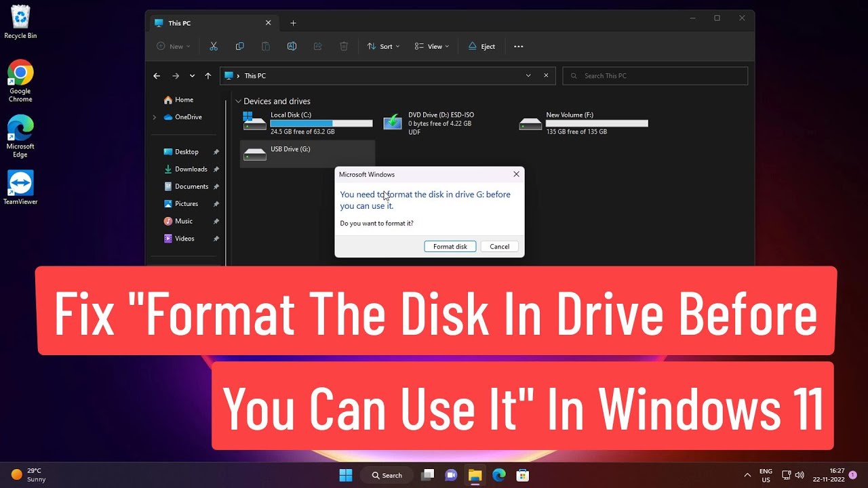
Task: Open Microsoft Edge from the taskbar
Action: pyautogui.click(x=499, y=475)
